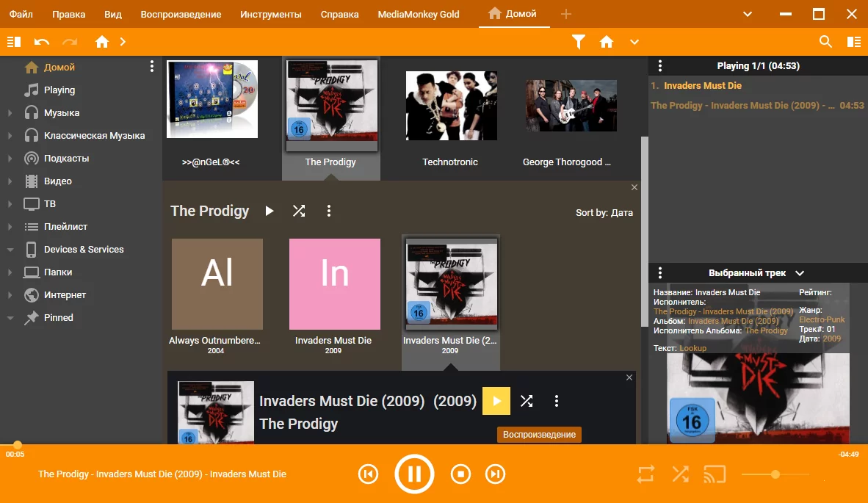Viewport: 868px width, 503px height.
Task: Select Домой in the sidebar tree
Action: point(59,67)
